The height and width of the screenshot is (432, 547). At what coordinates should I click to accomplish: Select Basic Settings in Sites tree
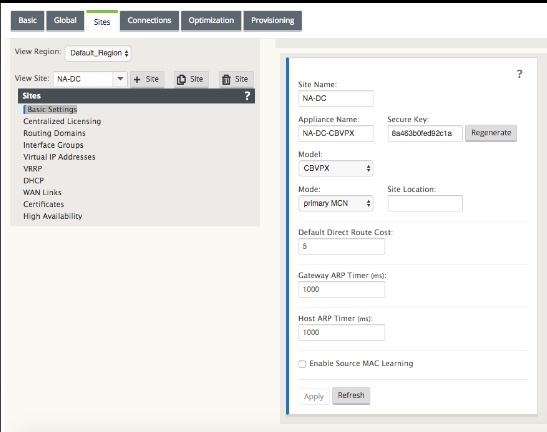point(51,109)
